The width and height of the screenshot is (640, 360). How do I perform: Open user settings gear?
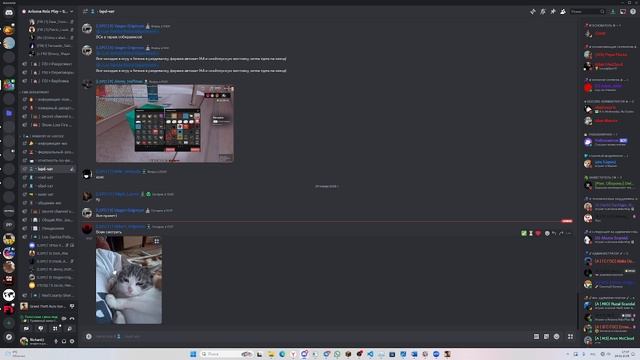[72, 341]
